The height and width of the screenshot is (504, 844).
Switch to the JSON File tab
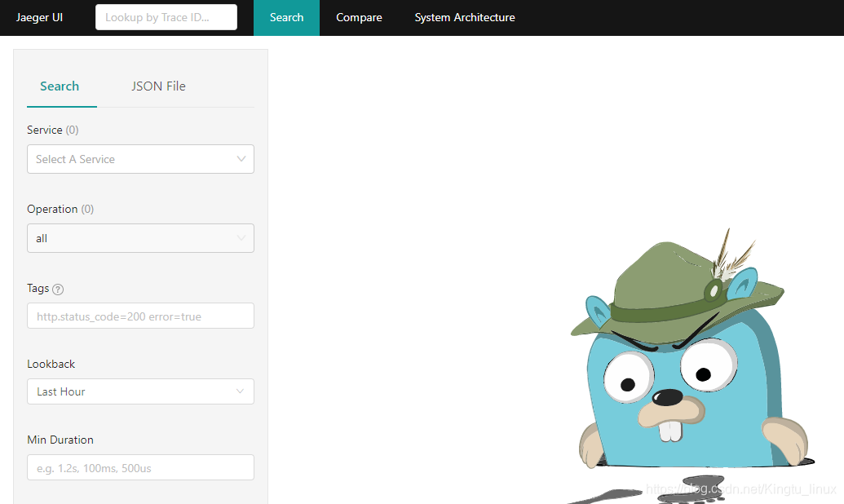[158, 86]
